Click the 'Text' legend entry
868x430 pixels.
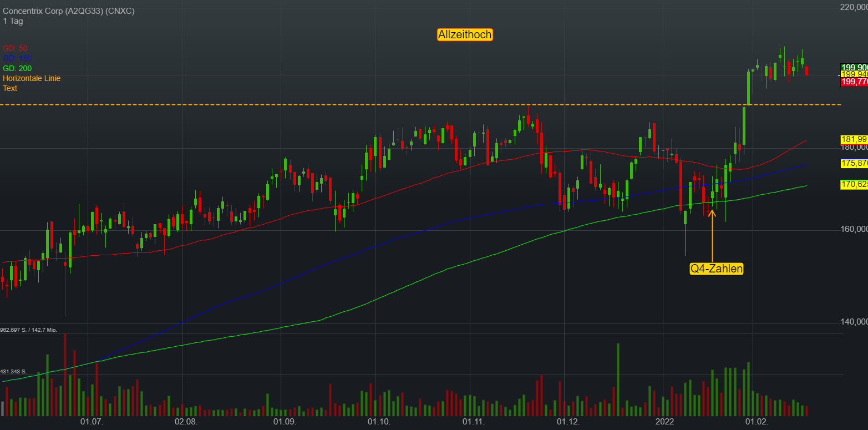pyautogui.click(x=10, y=88)
